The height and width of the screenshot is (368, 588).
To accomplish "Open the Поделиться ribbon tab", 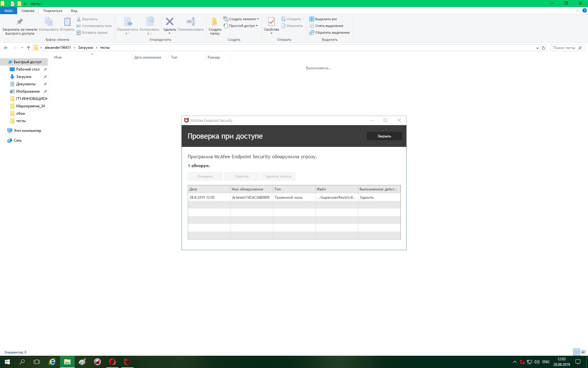I will [52, 11].
